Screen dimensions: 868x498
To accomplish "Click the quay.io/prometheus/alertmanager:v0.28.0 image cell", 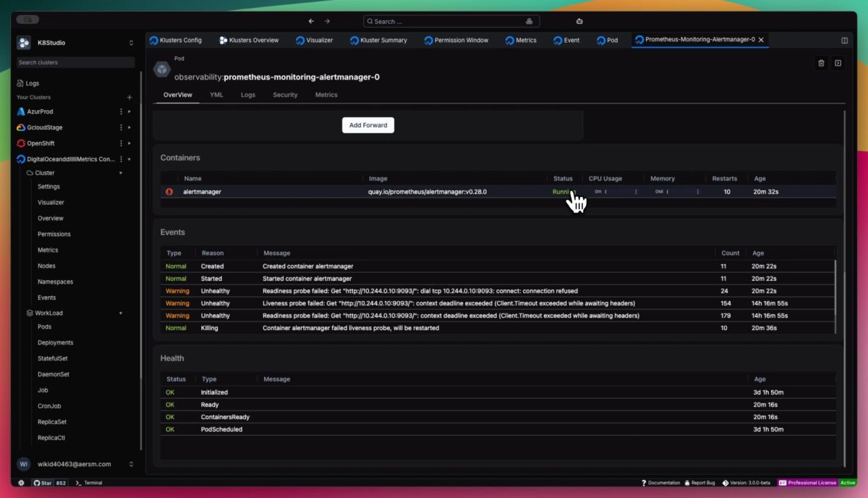I will pyautogui.click(x=427, y=192).
